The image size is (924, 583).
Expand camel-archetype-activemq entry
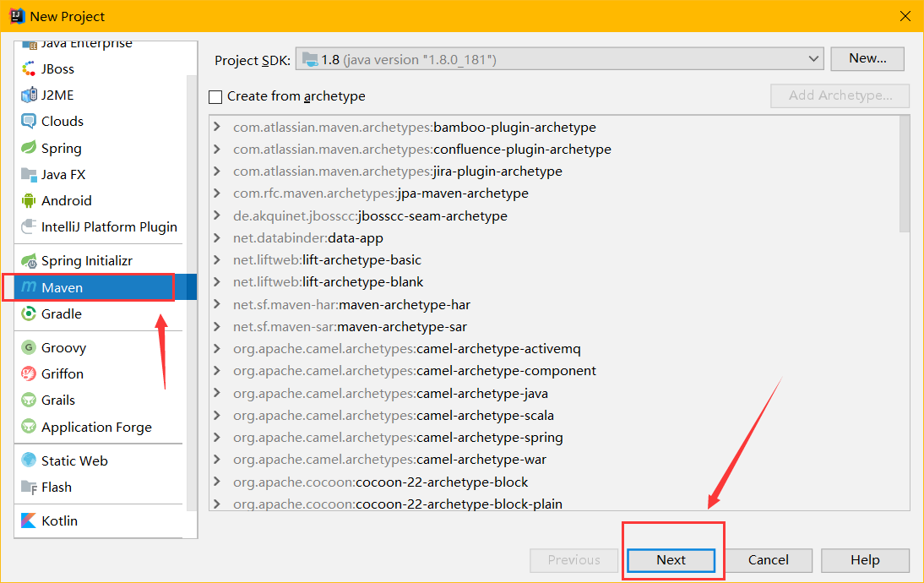217,348
